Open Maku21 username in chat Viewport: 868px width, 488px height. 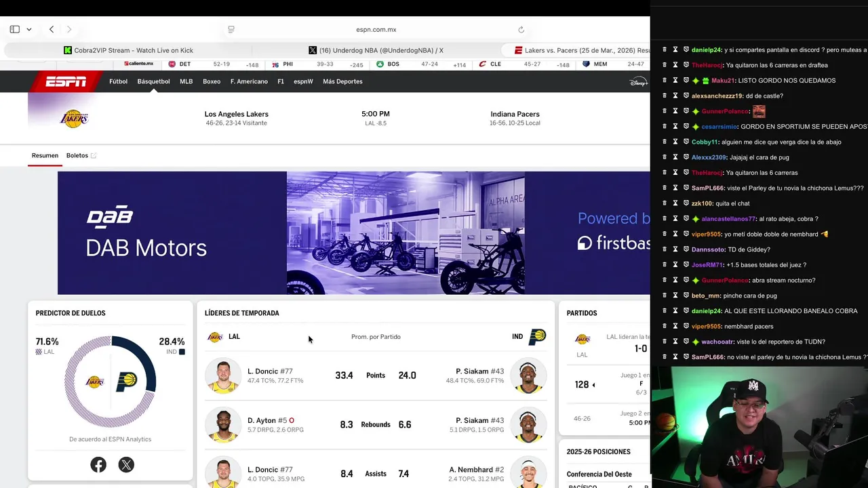click(722, 81)
